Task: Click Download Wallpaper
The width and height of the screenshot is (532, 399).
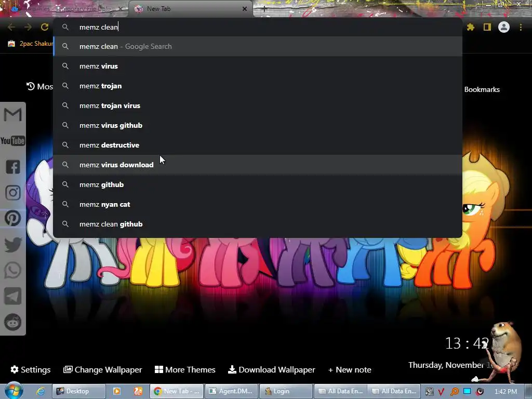Action: click(x=271, y=369)
